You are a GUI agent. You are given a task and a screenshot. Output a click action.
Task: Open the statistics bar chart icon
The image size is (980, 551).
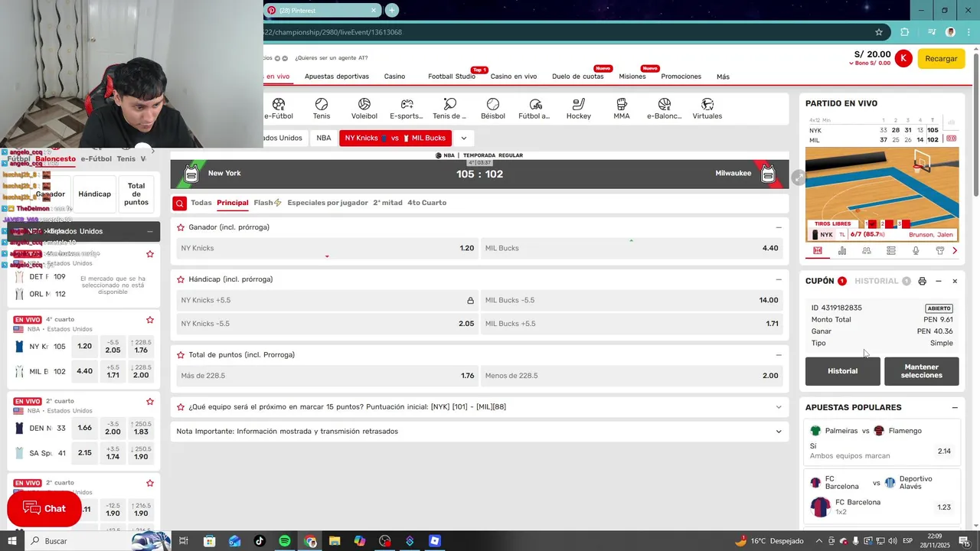click(x=842, y=250)
